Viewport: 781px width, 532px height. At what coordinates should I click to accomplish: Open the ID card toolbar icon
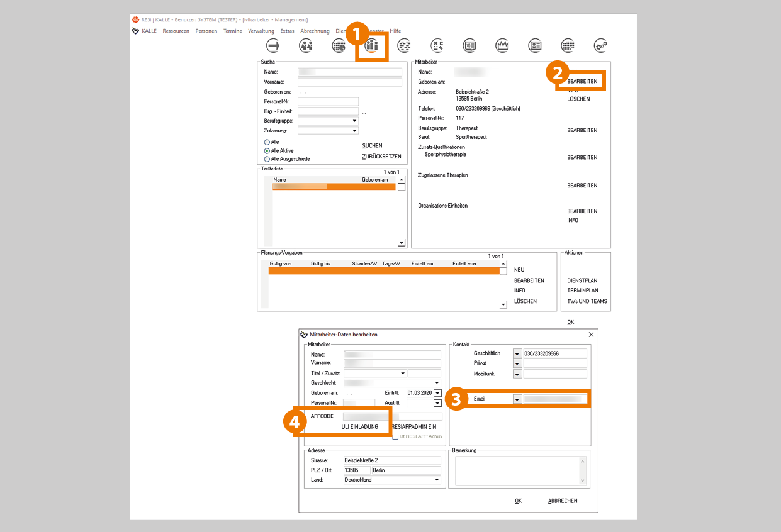(x=535, y=45)
